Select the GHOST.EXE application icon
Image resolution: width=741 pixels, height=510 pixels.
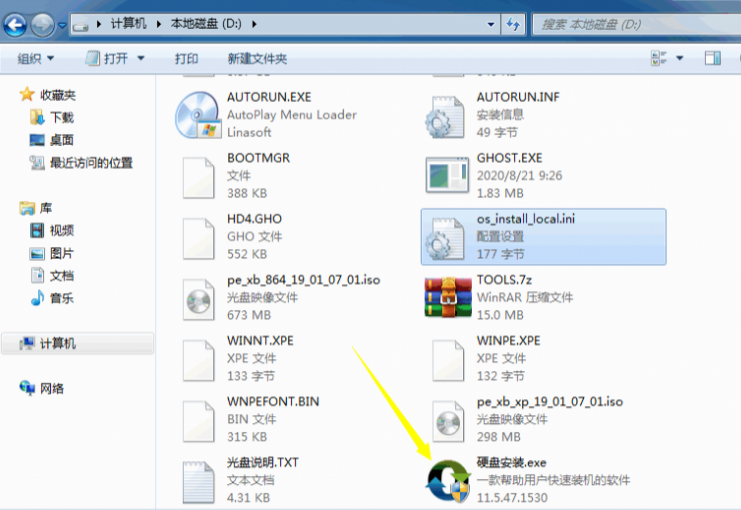[447, 175]
